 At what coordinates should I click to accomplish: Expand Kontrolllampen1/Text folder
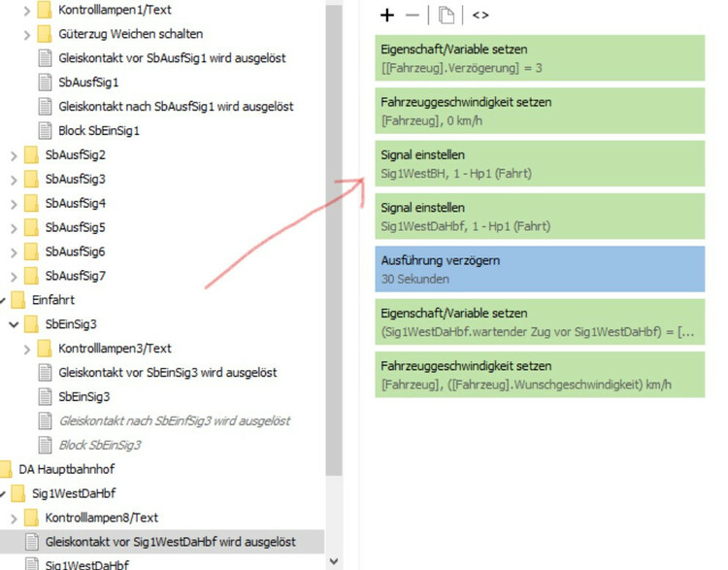tap(27, 11)
